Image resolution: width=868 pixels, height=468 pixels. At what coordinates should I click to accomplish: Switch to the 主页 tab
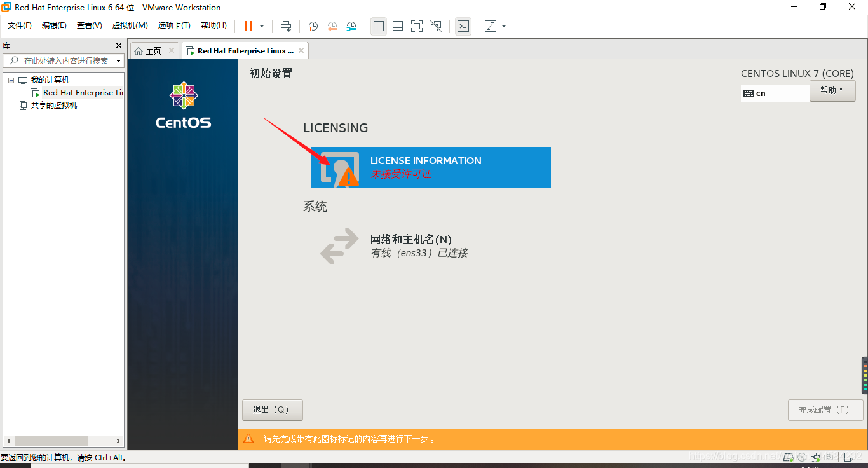pyautogui.click(x=154, y=51)
